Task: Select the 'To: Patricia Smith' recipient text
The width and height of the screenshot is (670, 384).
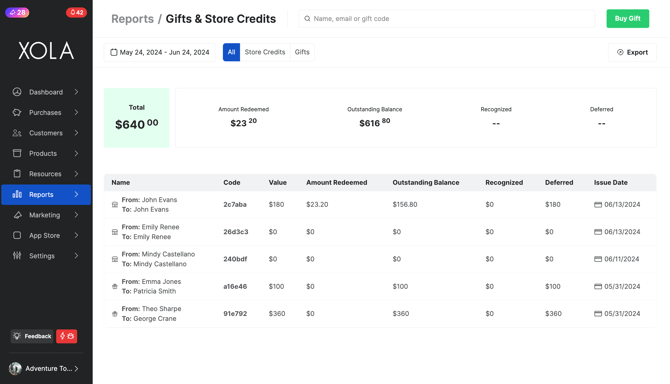Action: click(x=149, y=291)
